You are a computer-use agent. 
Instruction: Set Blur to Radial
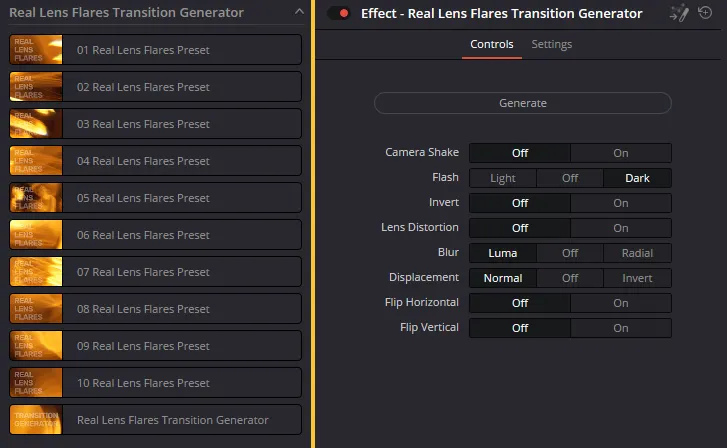pos(637,253)
